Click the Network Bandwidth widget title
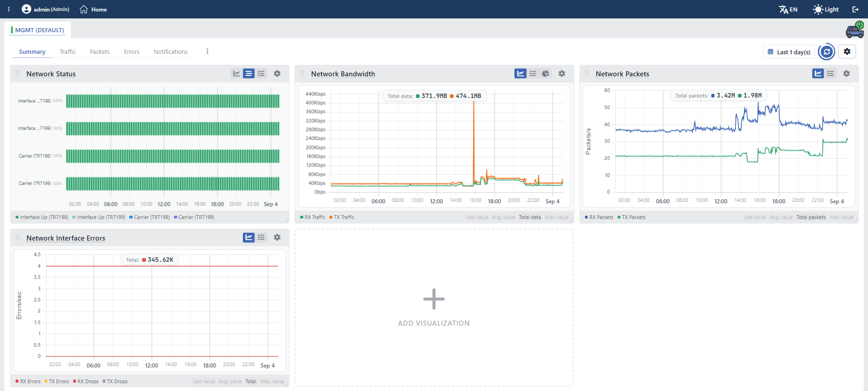Screen dimensions: 868x391 343,74
